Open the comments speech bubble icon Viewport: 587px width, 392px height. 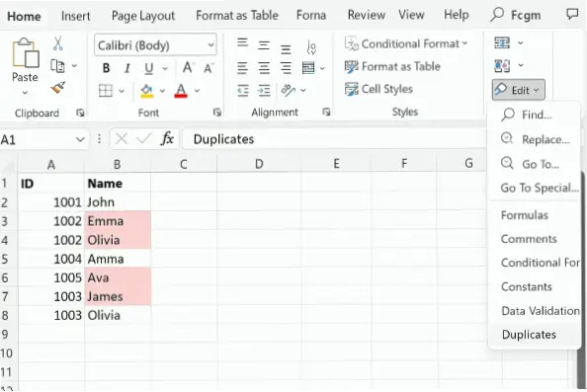tap(572, 14)
